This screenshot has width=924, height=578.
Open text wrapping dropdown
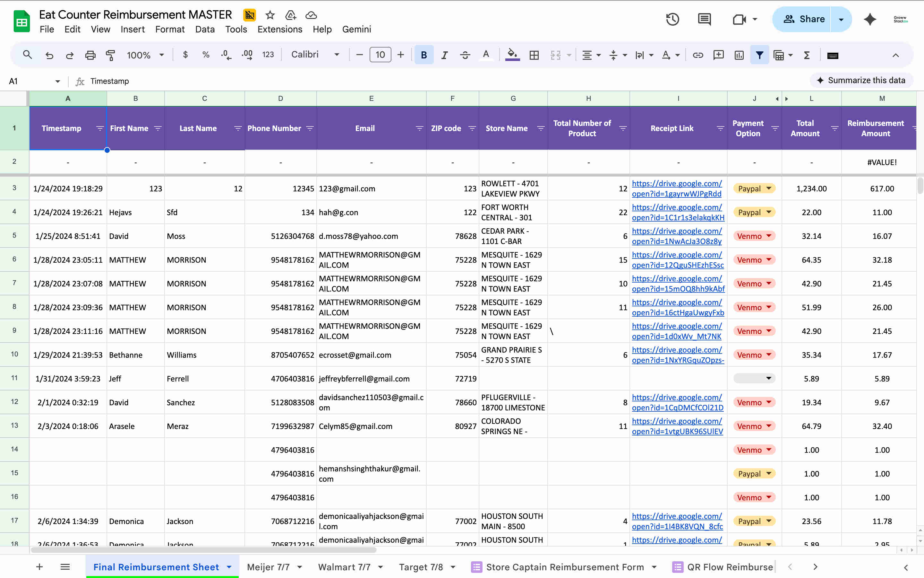[x=644, y=55]
